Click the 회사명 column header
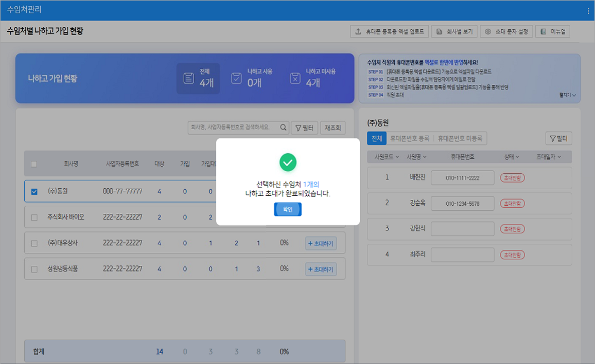595x364 pixels. tap(71, 164)
